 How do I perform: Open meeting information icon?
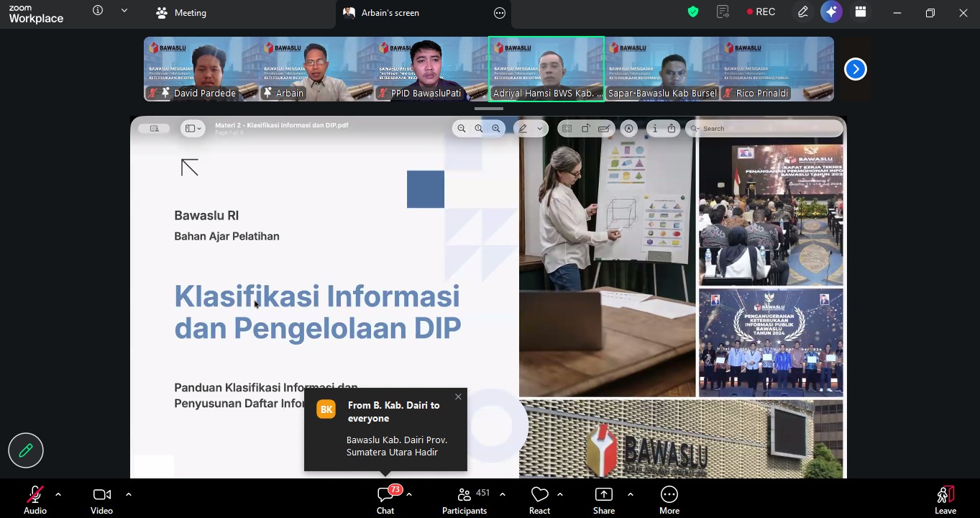(98, 11)
